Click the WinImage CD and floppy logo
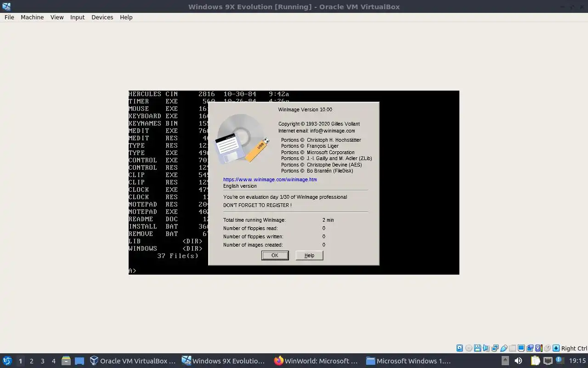Image resolution: width=588 pixels, height=368 pixels. [243, 138]
